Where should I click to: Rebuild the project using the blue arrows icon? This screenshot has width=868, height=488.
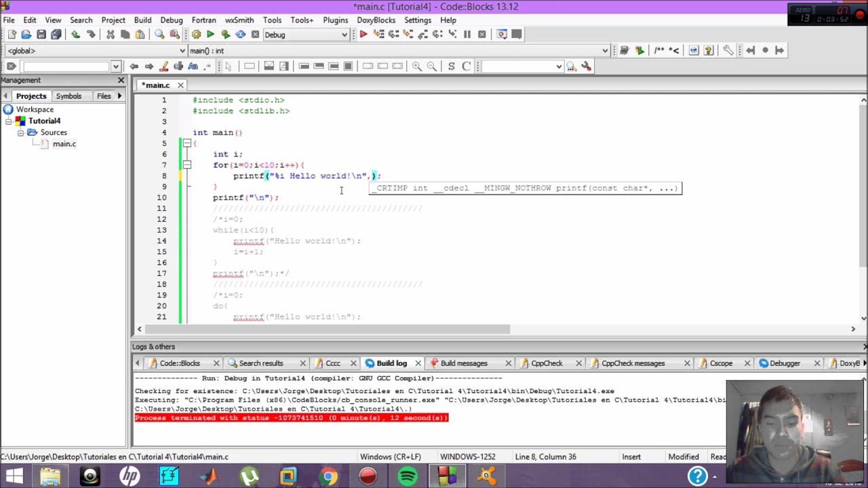[241, 35]
